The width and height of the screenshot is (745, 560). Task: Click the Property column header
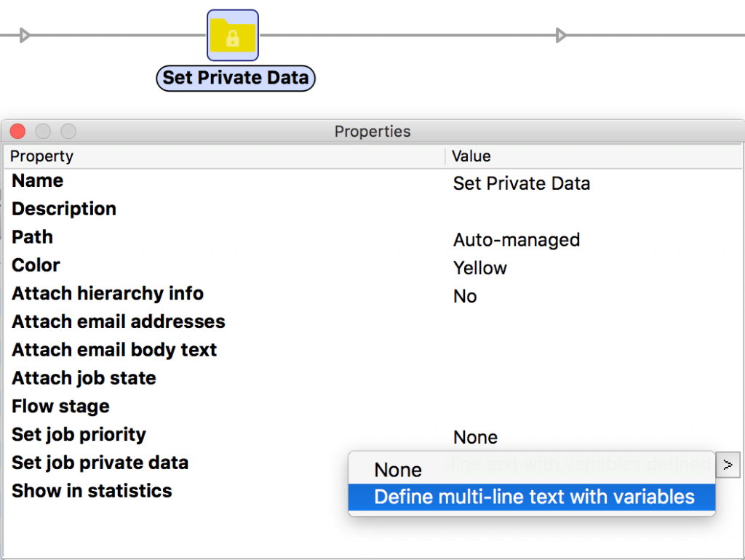click(41, 156)
